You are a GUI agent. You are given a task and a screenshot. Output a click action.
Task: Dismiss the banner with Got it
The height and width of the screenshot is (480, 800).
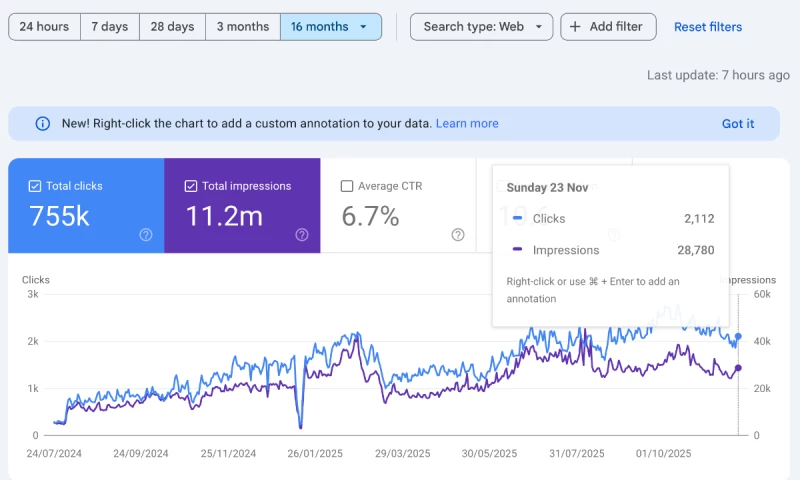pyautogui.click(x=738, y=124)
